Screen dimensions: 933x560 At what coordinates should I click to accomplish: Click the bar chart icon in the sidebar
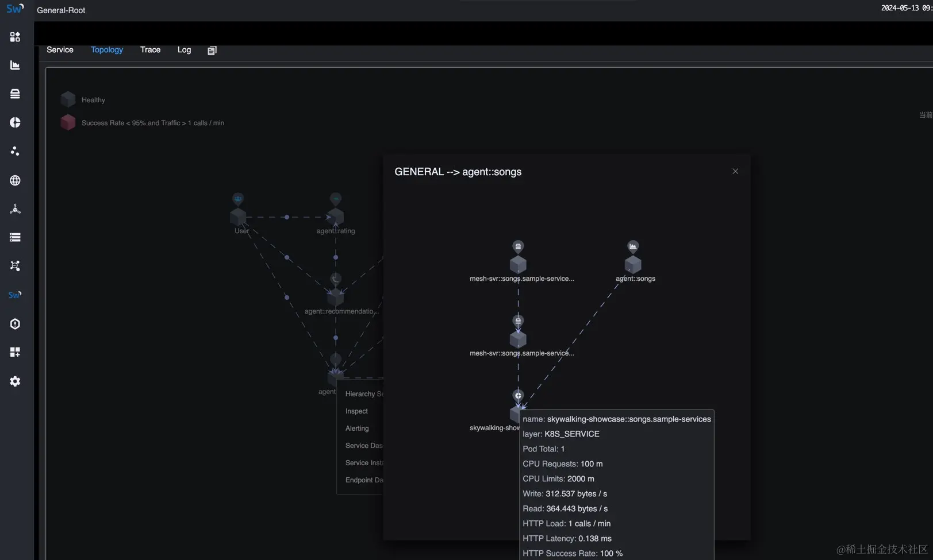click(x=15, y=65)
